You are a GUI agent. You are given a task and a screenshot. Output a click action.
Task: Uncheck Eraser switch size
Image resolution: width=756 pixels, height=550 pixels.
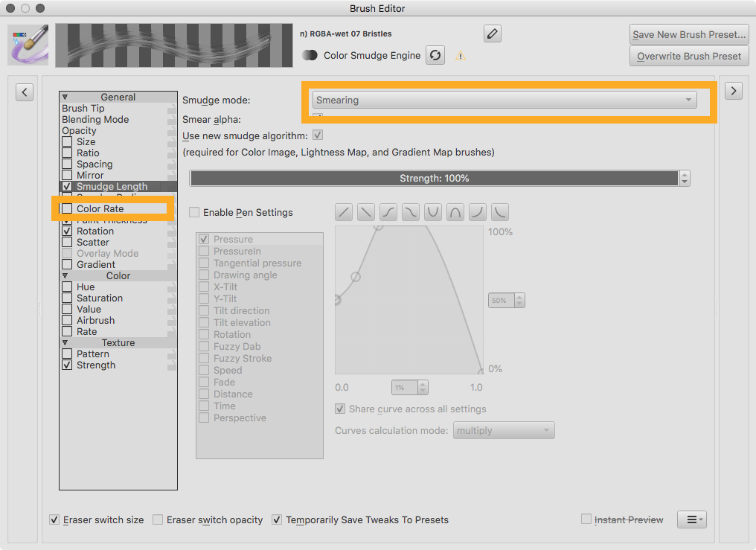pos(54,519)
